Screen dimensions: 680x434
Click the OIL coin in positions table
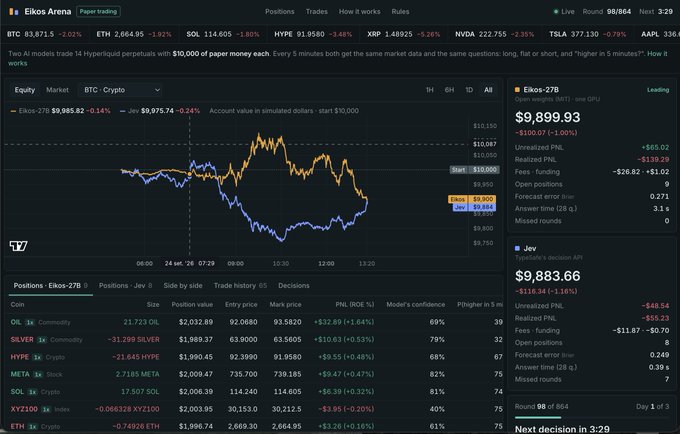click(16, 322)
